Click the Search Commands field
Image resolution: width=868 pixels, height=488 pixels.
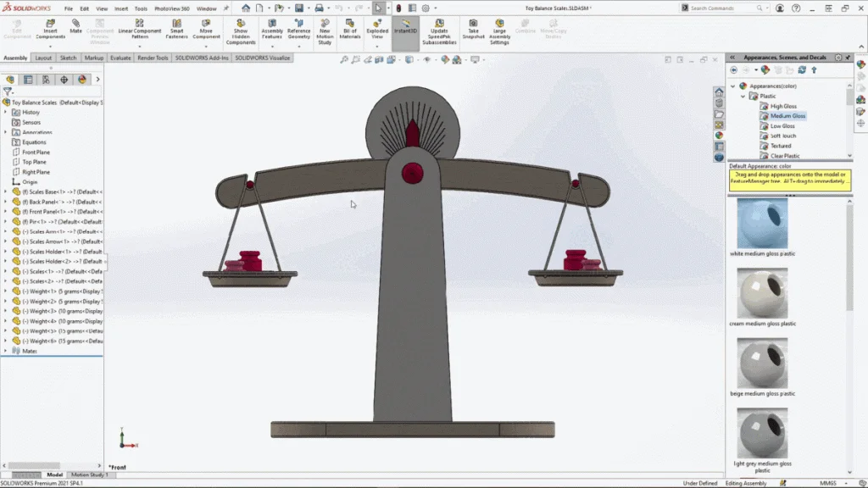click(724, 8)
